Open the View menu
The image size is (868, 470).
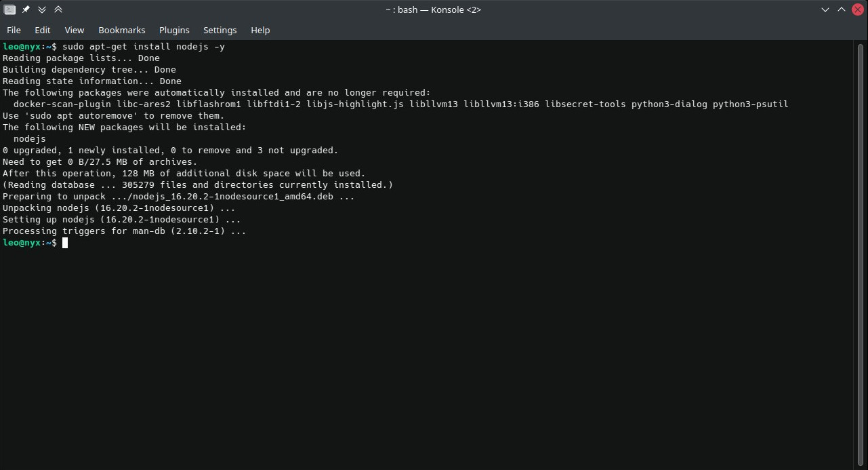74,30
